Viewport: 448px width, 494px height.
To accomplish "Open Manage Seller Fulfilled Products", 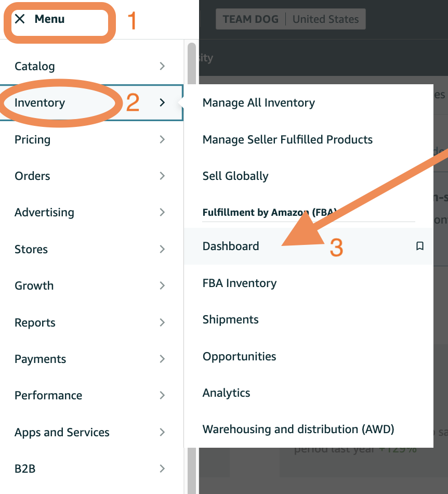I will click(x=287, y=139).
